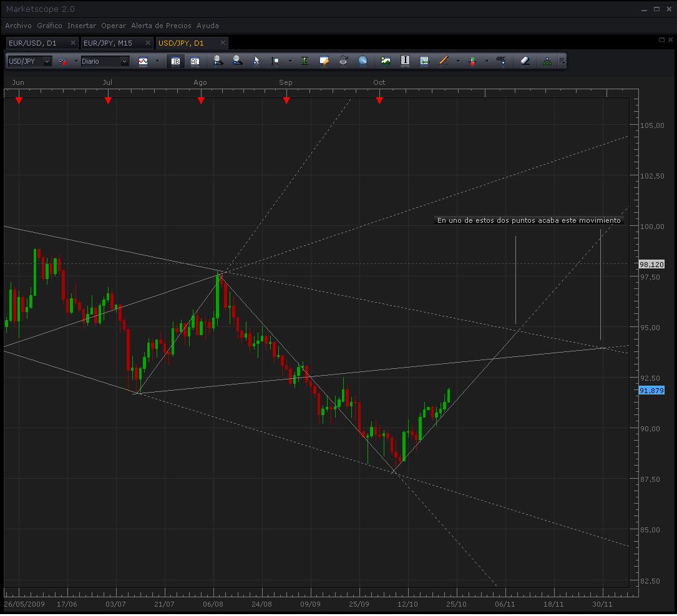Viewport: 677px width, 616px height.
Task: Toggle the Ask price mode button
Action: [x=195, y=61]
